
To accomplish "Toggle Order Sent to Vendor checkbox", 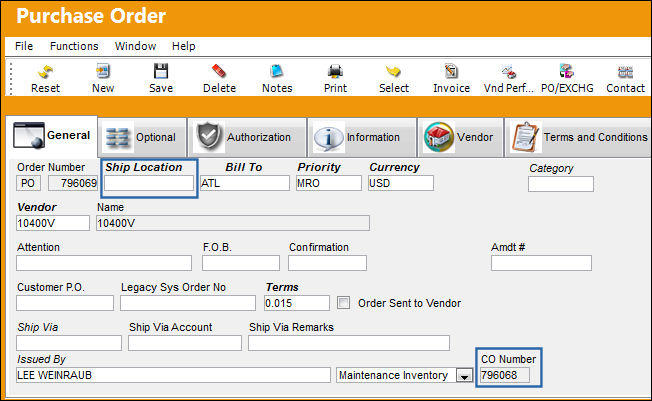I will pos(343,302).
